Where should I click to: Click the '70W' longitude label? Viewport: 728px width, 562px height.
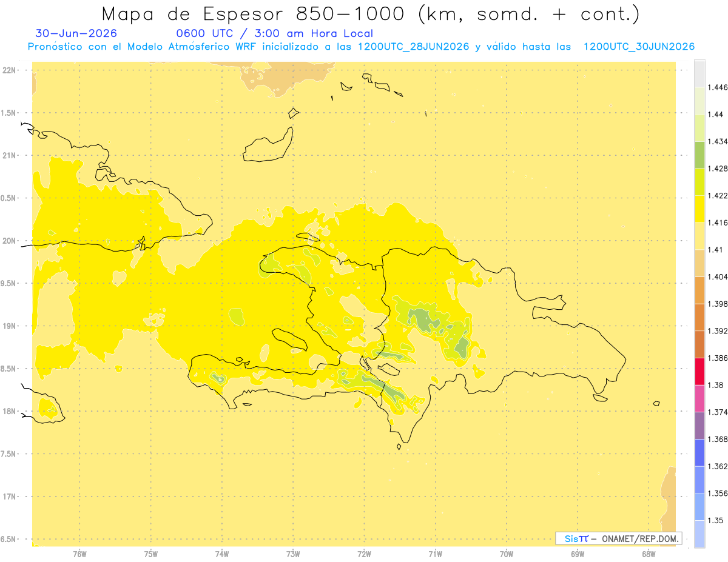pos(507,554)
